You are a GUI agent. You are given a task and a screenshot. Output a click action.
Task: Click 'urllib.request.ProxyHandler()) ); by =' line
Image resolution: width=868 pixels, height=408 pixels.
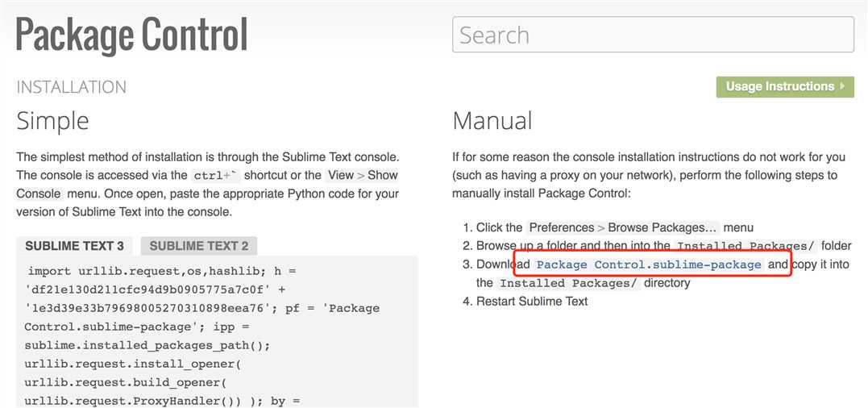162,402
